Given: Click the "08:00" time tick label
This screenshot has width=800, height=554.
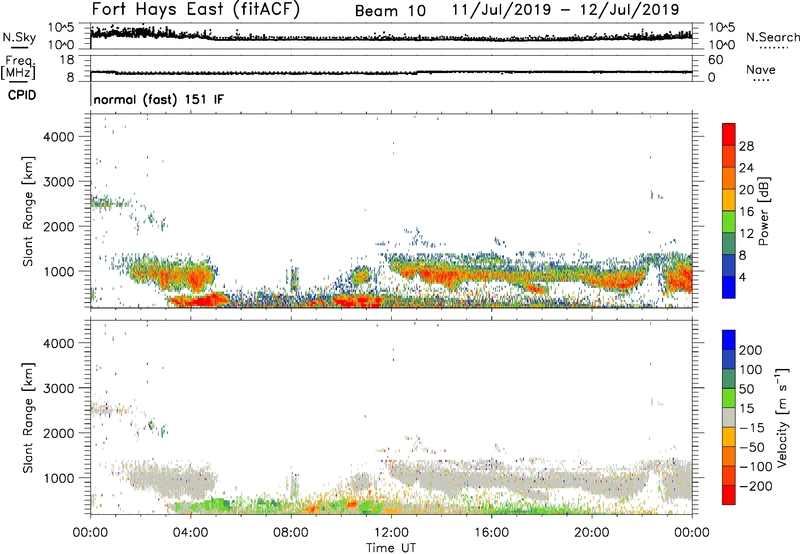Looking at the screenshot, I should [291, 533].
